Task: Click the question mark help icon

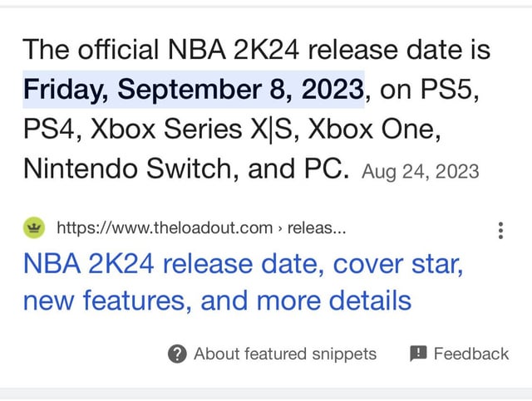Action: 177,355
